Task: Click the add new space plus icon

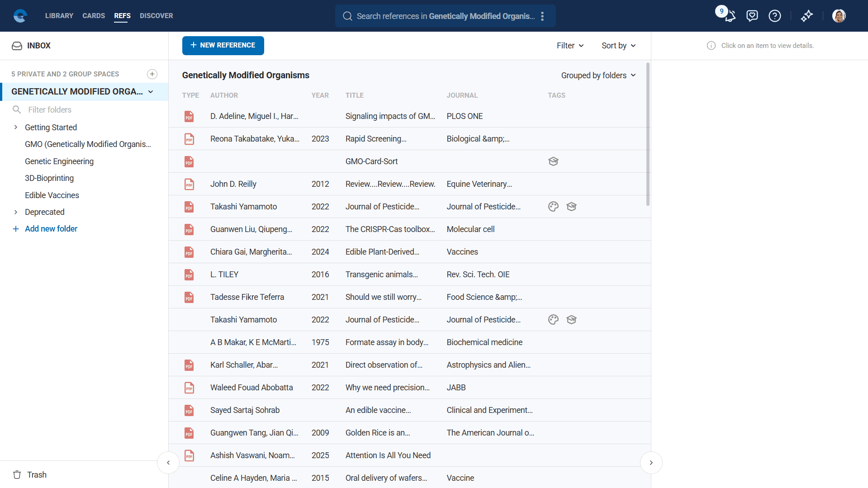Action: coord(152,74)
